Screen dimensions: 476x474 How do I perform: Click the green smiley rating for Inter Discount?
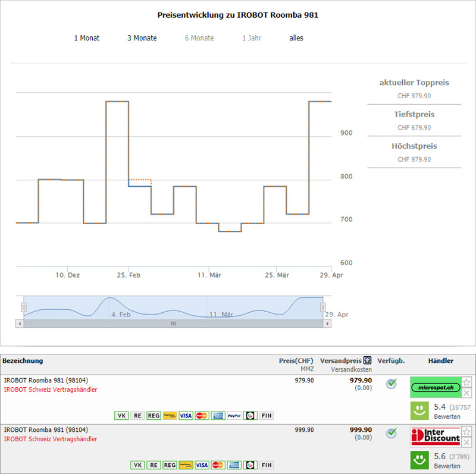pyautogui.click(x=419, y=460)
